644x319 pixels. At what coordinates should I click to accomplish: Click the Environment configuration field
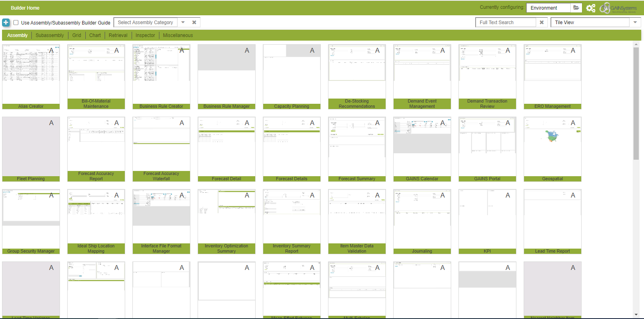click(x=548, y=8)
